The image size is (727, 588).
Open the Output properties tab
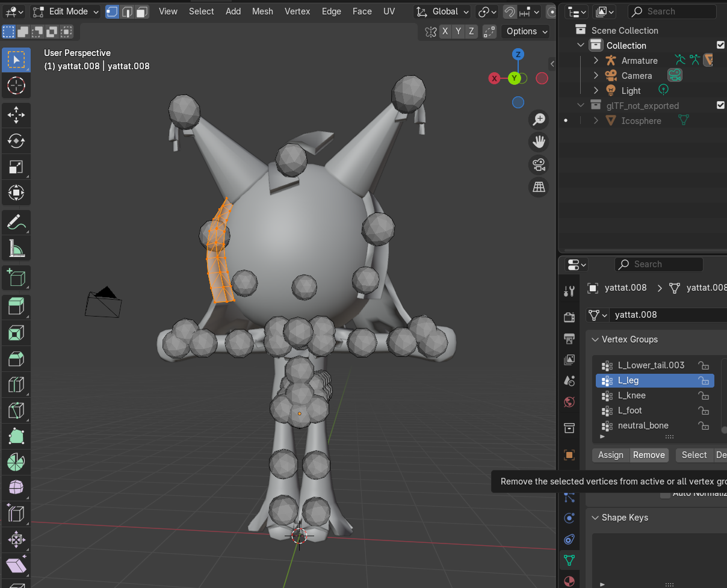[569, 338]
